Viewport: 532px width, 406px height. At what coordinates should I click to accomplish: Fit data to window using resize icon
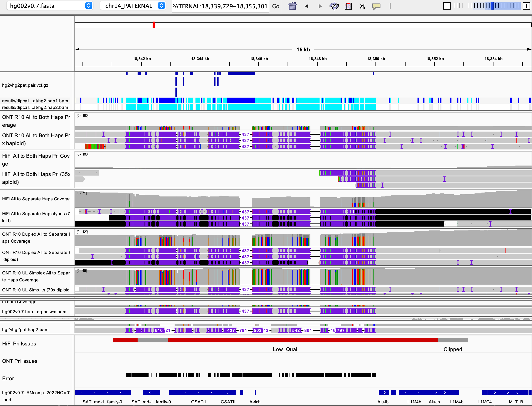(362, 6)
